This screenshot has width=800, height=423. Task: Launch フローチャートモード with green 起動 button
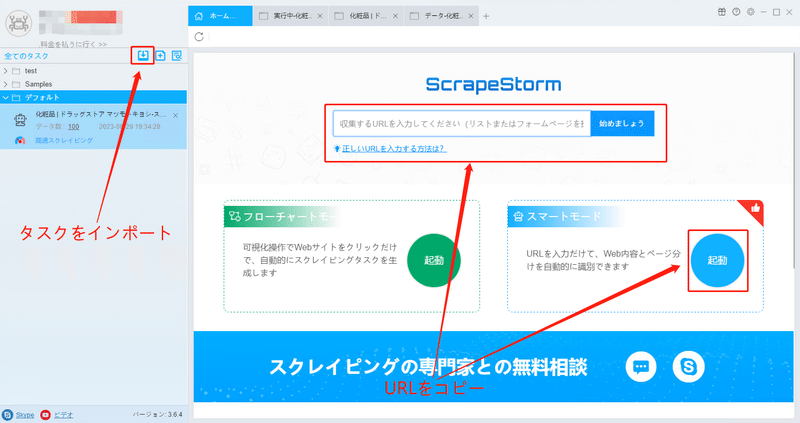click(x=434, y=260)
